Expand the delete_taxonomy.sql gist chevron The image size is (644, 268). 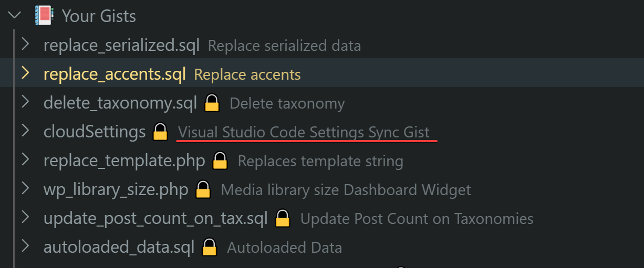click(x=25, y=103)
